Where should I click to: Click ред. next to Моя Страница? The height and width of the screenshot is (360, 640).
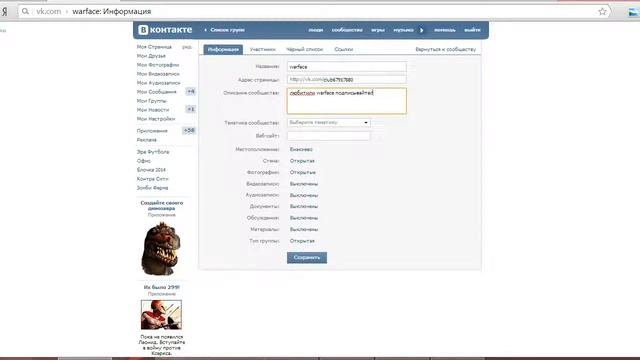tap(187, 47)
